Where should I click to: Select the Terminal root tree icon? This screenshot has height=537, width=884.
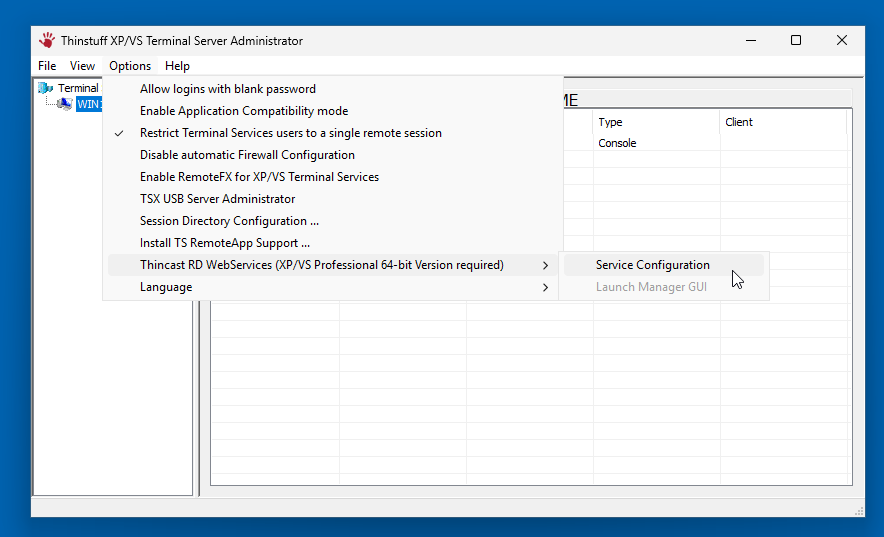coord(46,88)
